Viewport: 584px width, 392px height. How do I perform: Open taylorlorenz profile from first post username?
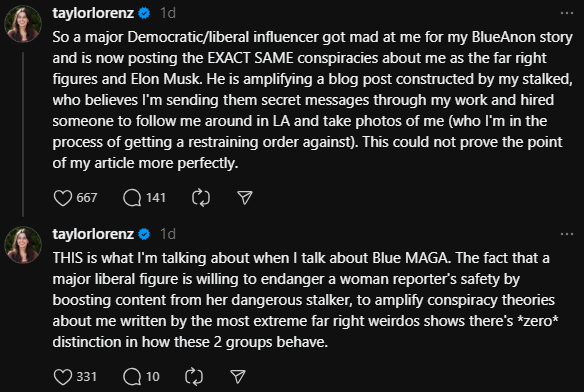[x=93, y=13]
